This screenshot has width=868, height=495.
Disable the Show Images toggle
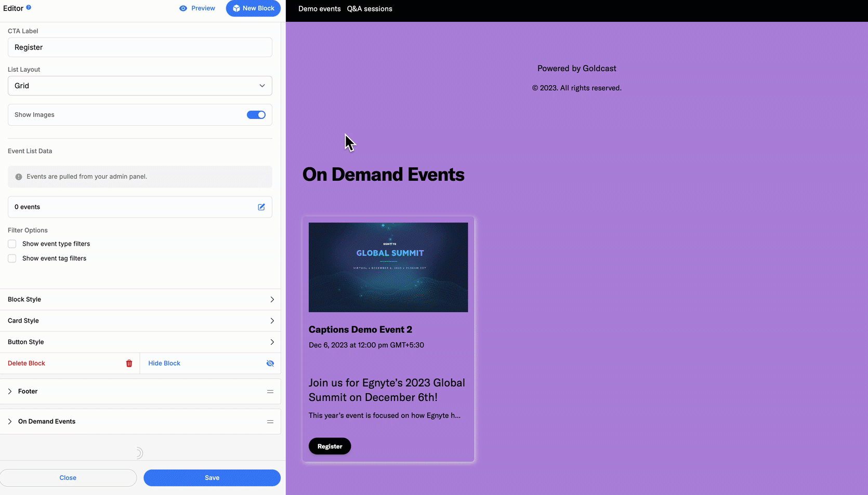[256, 115]
